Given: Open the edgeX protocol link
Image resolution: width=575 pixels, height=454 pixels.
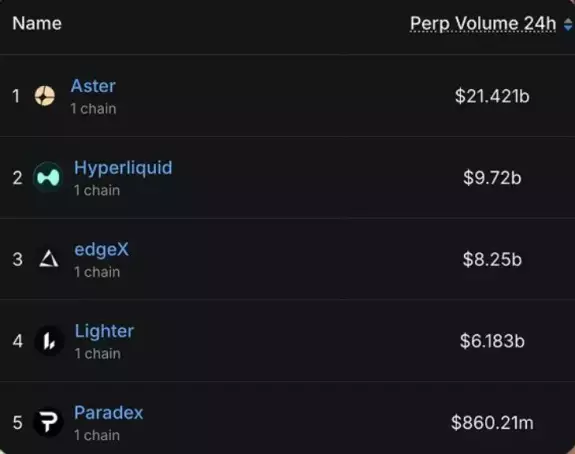Looking at the screenshot, I should pos(102,250).
